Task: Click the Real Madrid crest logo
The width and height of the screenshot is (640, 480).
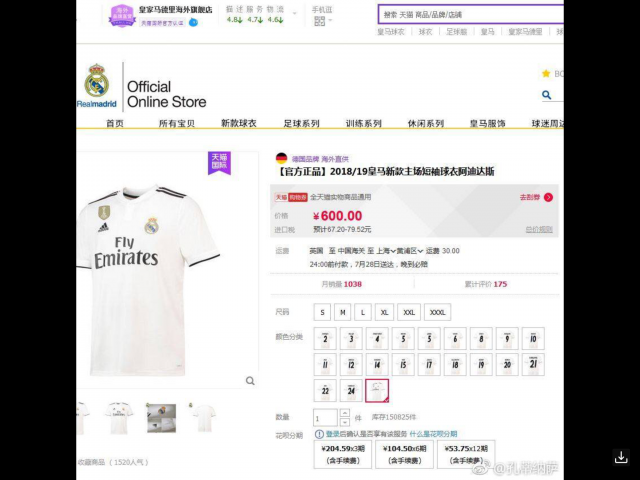Action: (x=97, y=80)
